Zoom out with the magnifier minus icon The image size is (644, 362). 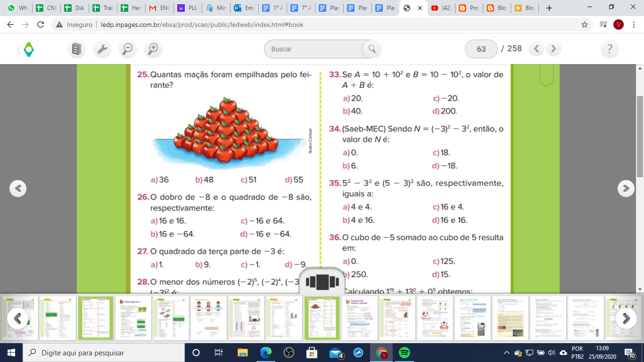point(127,49)
